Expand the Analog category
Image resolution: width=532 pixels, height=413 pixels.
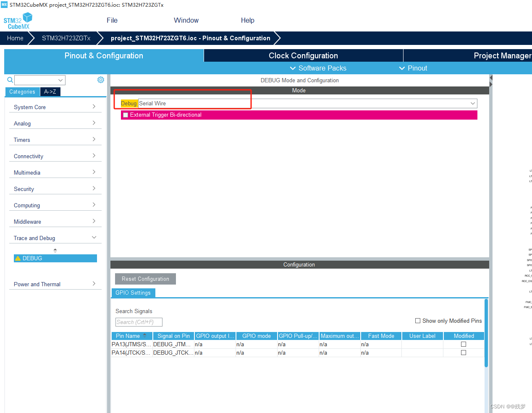point(55,123)
